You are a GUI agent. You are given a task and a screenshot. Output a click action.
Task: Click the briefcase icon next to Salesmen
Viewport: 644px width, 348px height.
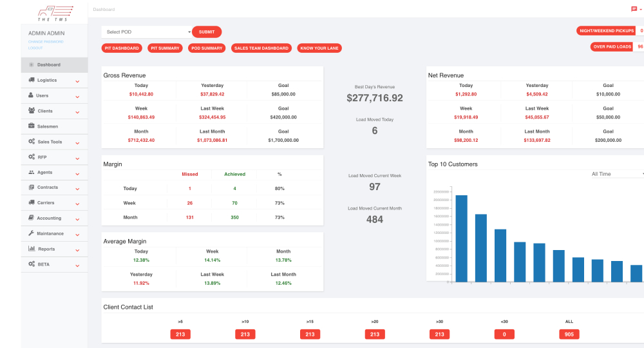click(x=32, y=126)
